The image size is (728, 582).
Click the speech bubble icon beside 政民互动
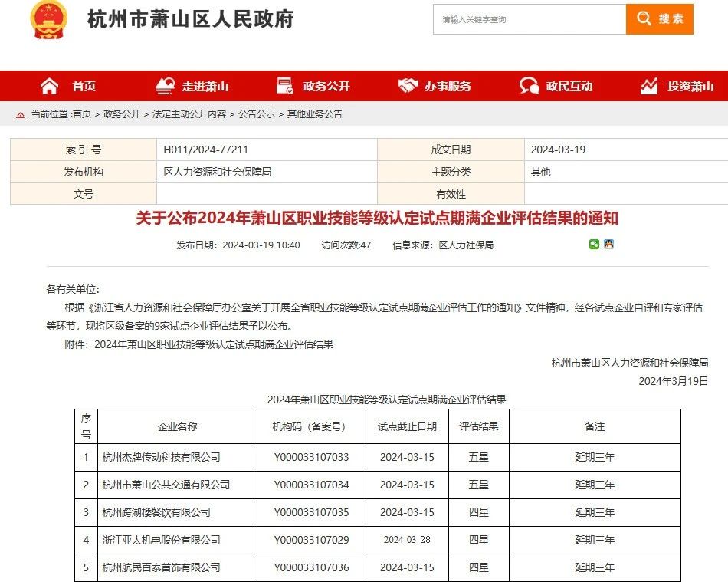tap(528, 85)
